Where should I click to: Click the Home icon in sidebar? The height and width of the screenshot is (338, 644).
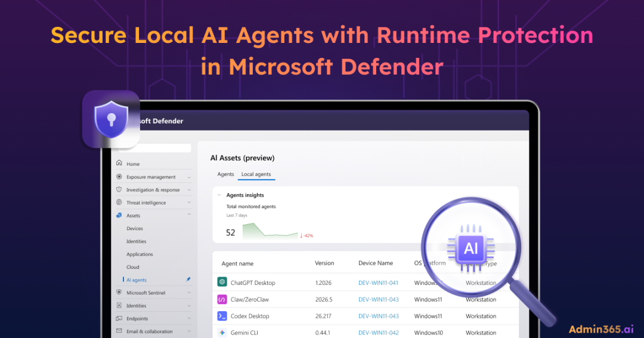click(119, 163)
